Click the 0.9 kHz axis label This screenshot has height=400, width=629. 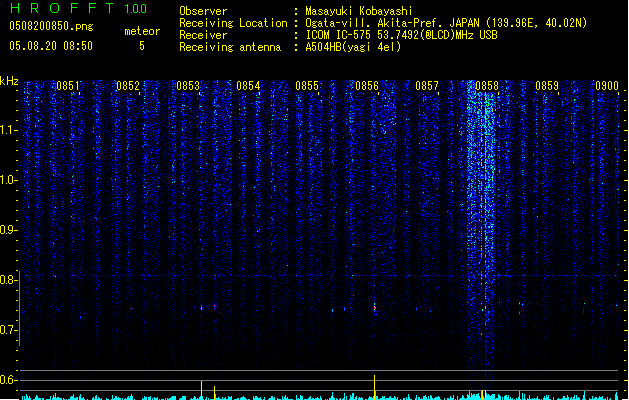pyautogui.click(x=9, y=230)
